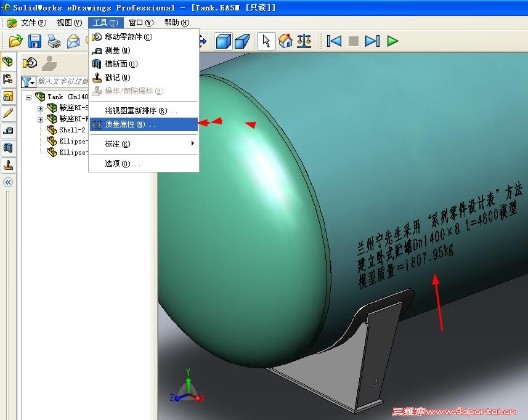Click the XYZ orientation triad
The image size is (528, 420).
click(x=187, y=387)
